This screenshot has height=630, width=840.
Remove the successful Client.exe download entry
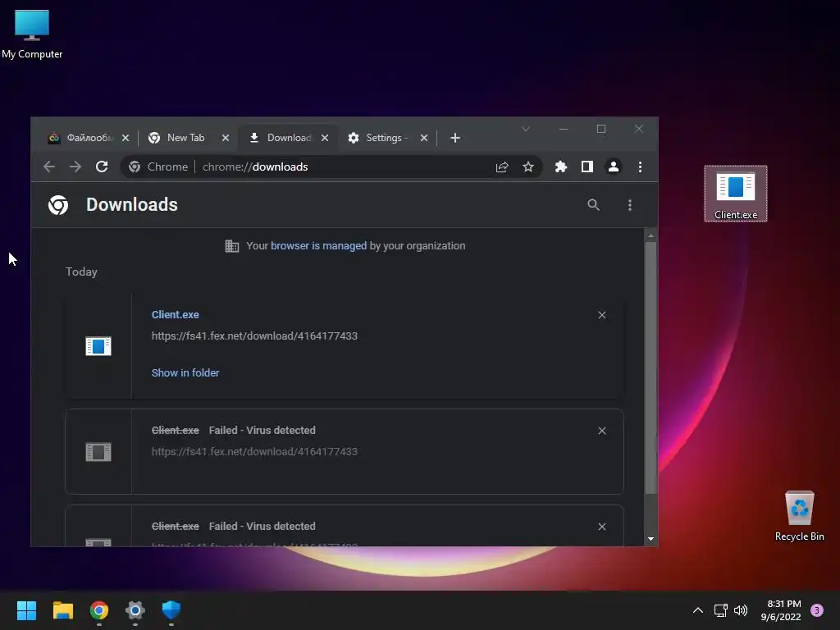pos(602,315)
